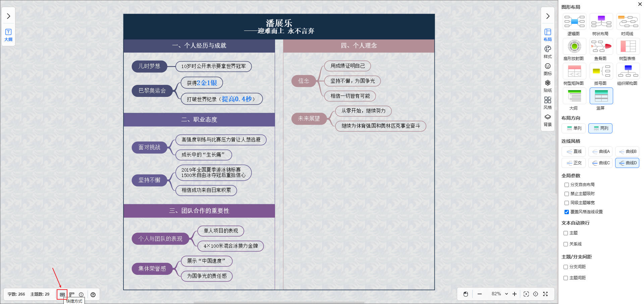
Task: Select the fishbone diagram (鱼骨图) layout
Action: coord(601,49)
